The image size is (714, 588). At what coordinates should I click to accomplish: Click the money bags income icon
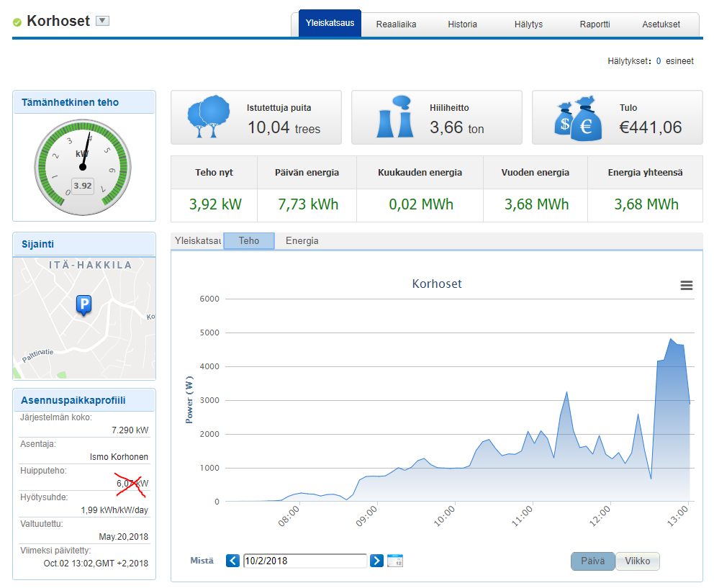coord(578,118)
